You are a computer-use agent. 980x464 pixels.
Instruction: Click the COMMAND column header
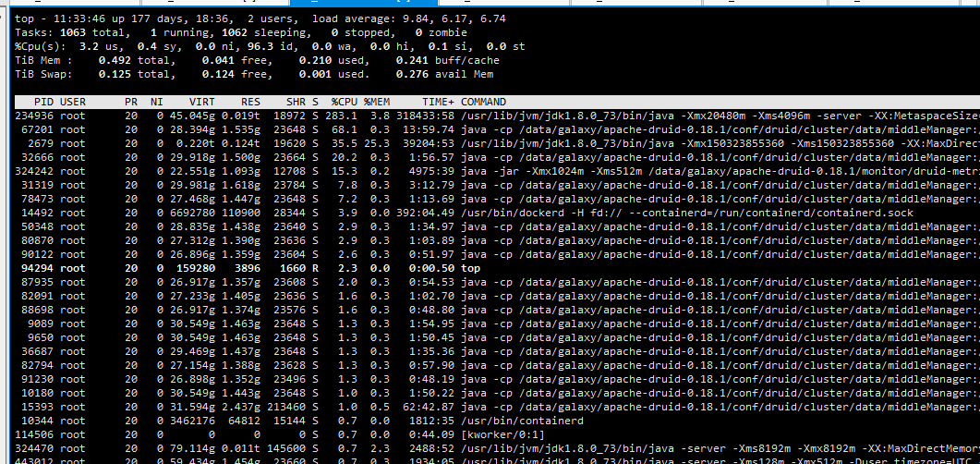coord(483,102)
